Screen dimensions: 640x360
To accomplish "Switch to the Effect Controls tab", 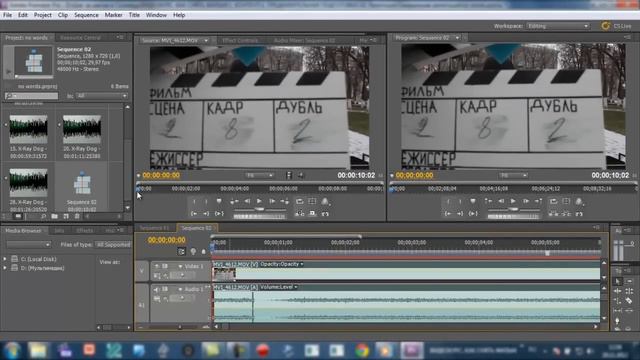I will tap(240, 40).
